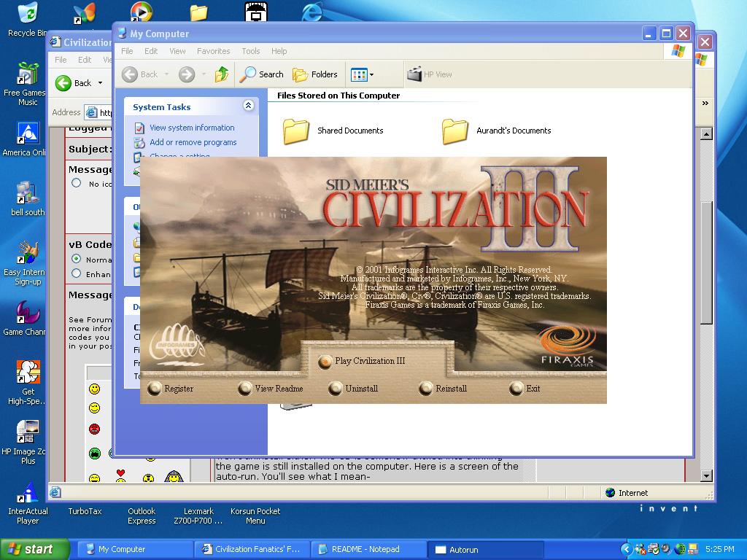Click Register in the Civilization III autorun
747x560 pixels.
pos(171,389)
